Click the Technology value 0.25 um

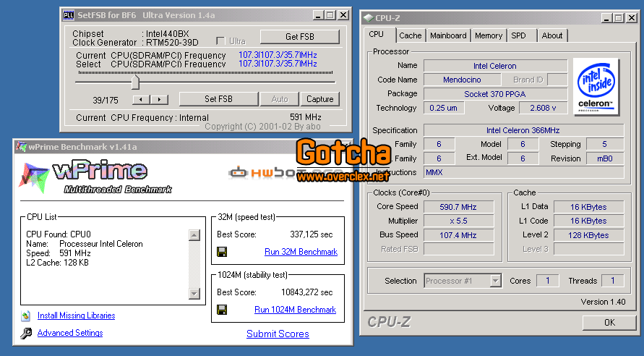pyautogui.click(x=444, y=108)
